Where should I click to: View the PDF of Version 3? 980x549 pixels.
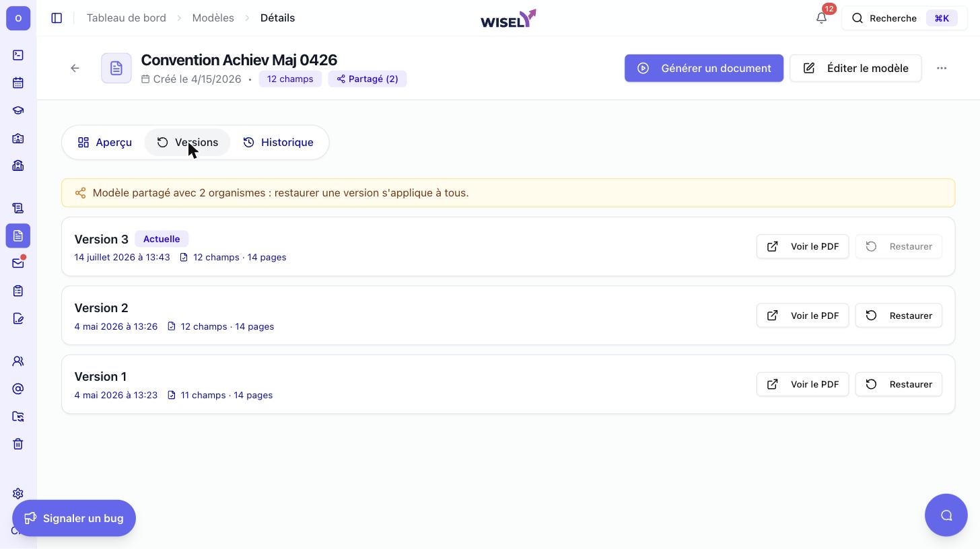coord(802,246)
